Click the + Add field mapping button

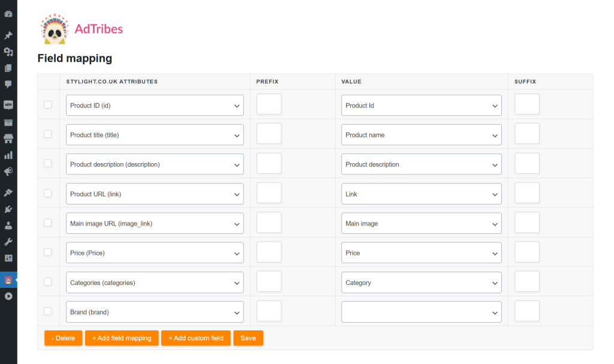click(122, 338)
